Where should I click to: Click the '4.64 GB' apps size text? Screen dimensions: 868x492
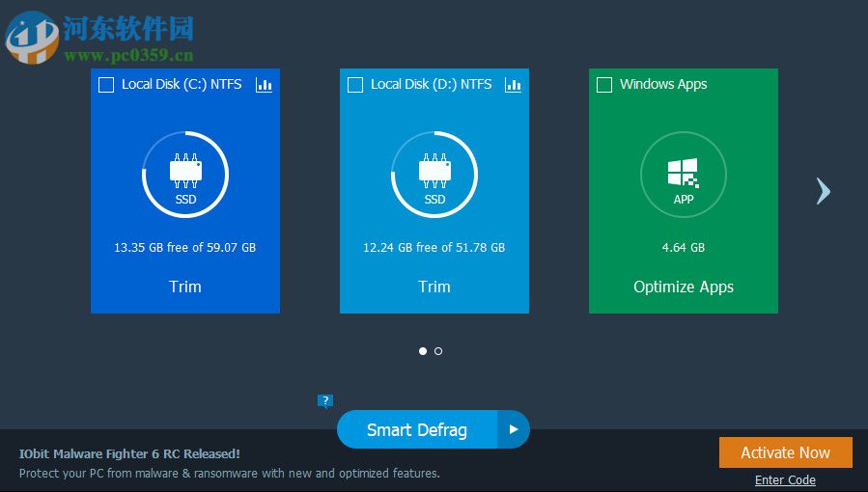point(684,247)
